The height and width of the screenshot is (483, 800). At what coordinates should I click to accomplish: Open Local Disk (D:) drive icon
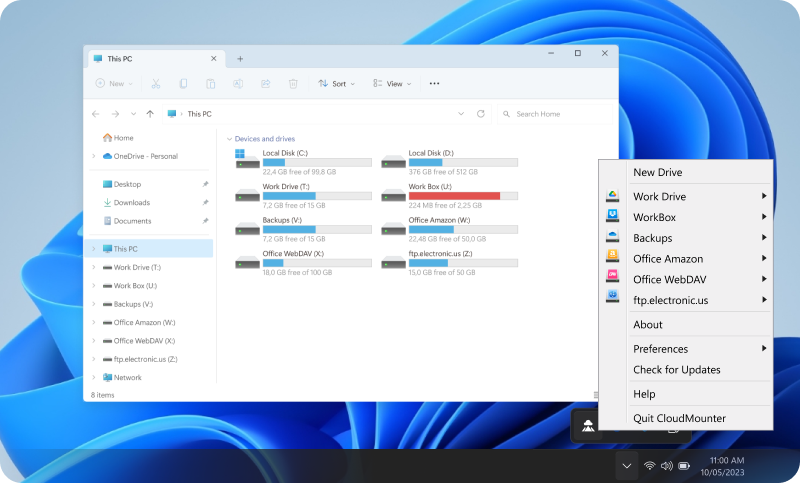click(x=393, y=162)
